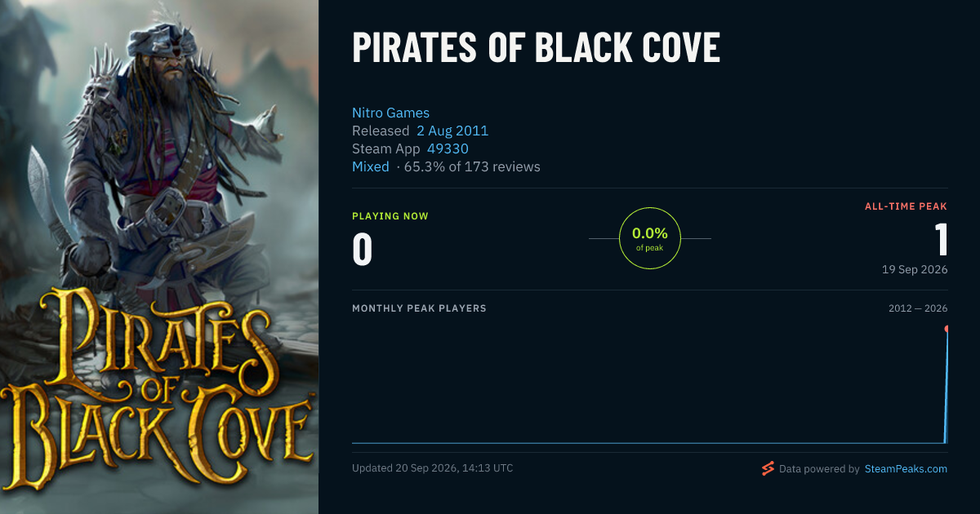Click the Monthly Peak Players label
The height and width of the screenshot is (514, 980).
click(419, 308)
